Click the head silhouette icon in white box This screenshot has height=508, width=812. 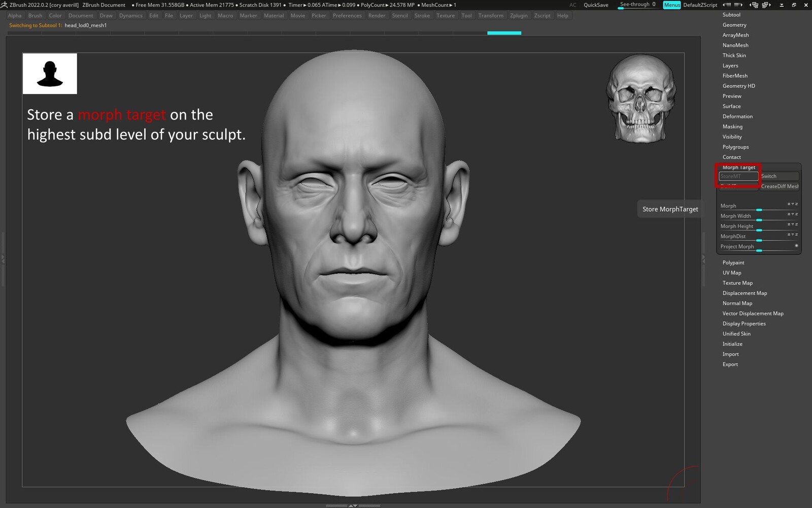coord(50,74)
